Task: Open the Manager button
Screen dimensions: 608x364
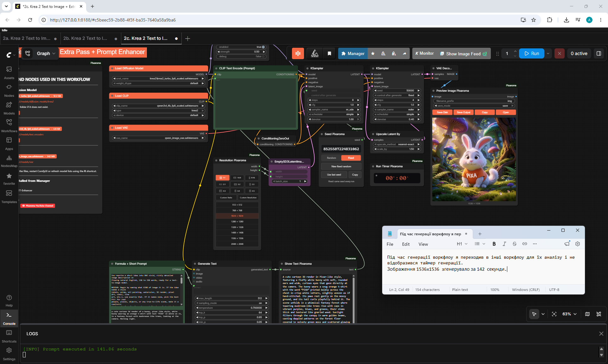Action: click(x=353, y=53)
